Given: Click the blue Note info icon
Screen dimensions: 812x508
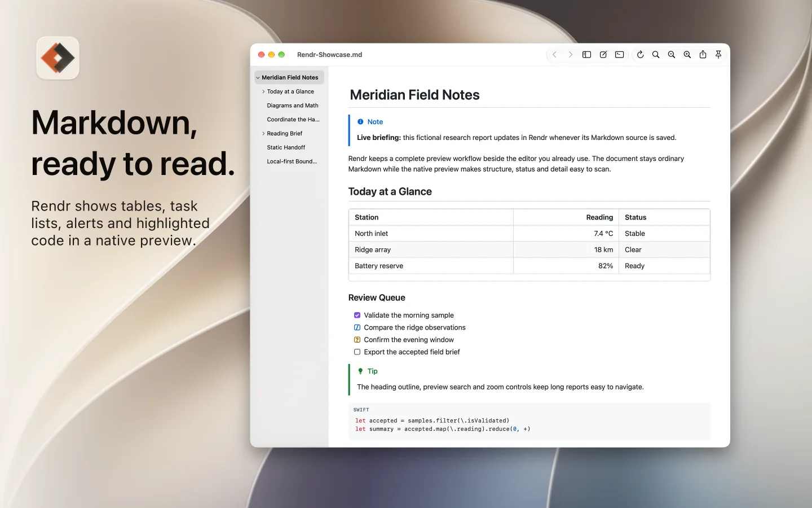Looking at the screenshot, I should click(360, 122).
